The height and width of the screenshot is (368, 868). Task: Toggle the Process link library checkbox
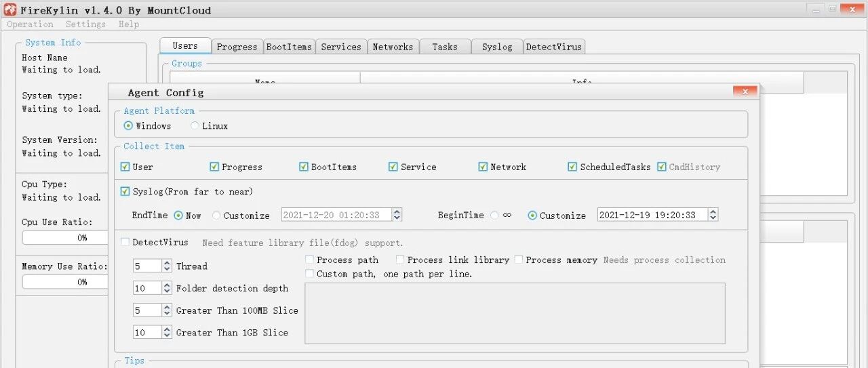[400, 260]
